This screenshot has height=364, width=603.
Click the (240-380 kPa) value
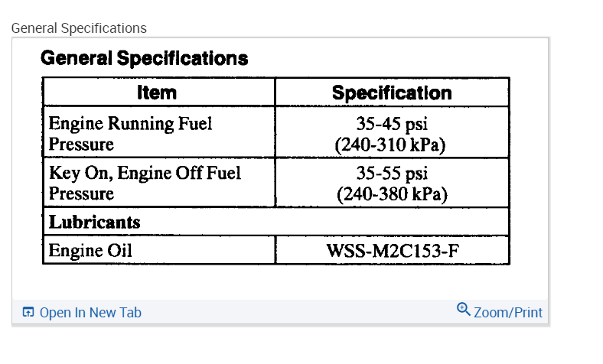pos(392,193)
